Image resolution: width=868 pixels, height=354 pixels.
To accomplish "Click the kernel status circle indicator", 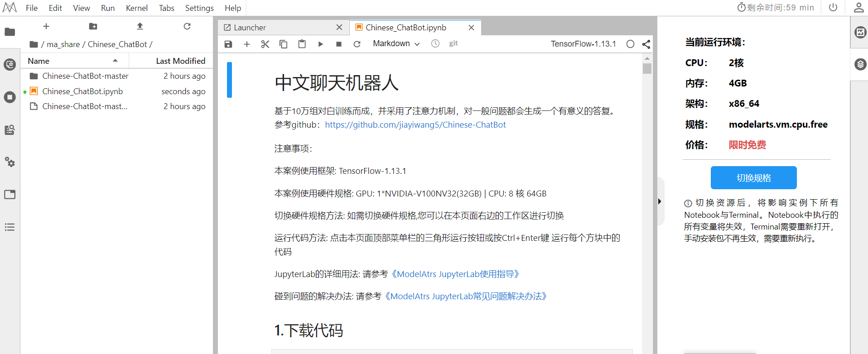I will coord(630,44).
